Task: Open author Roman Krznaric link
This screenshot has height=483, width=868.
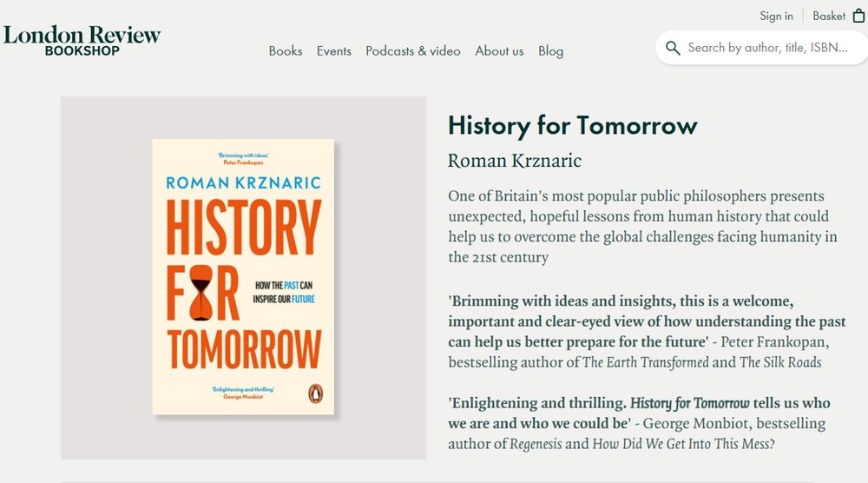Action: click(x=514, y=161)
